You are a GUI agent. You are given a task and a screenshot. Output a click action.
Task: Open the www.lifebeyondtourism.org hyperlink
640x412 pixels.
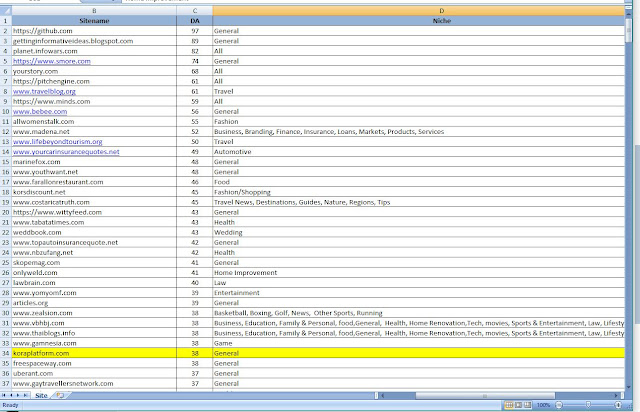click(58, 141)
